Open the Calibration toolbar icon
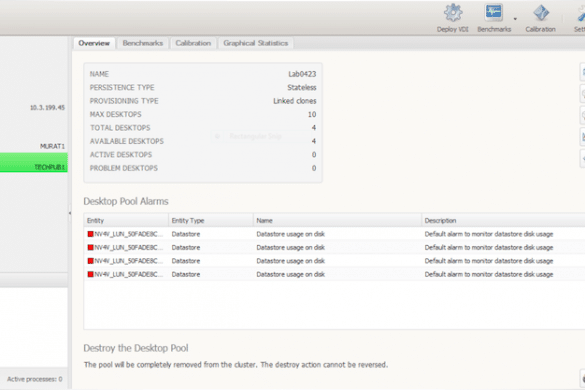 click(541, 13)
